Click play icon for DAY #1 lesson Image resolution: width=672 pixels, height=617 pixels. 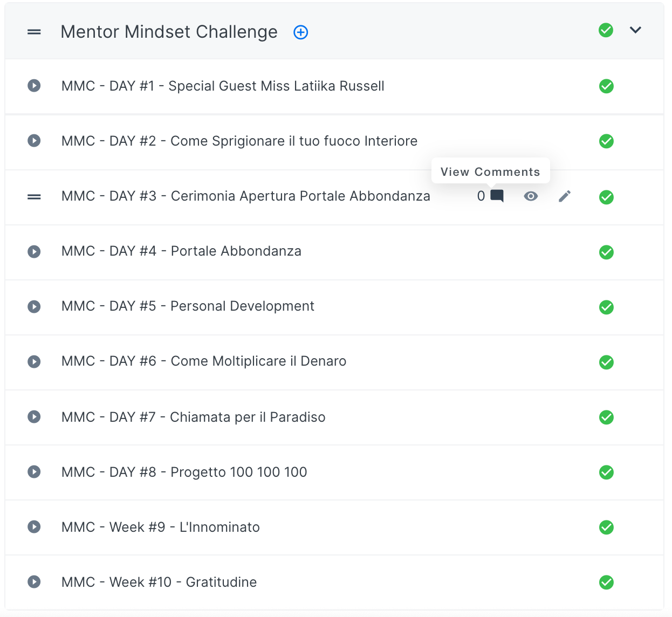point(34,86)
